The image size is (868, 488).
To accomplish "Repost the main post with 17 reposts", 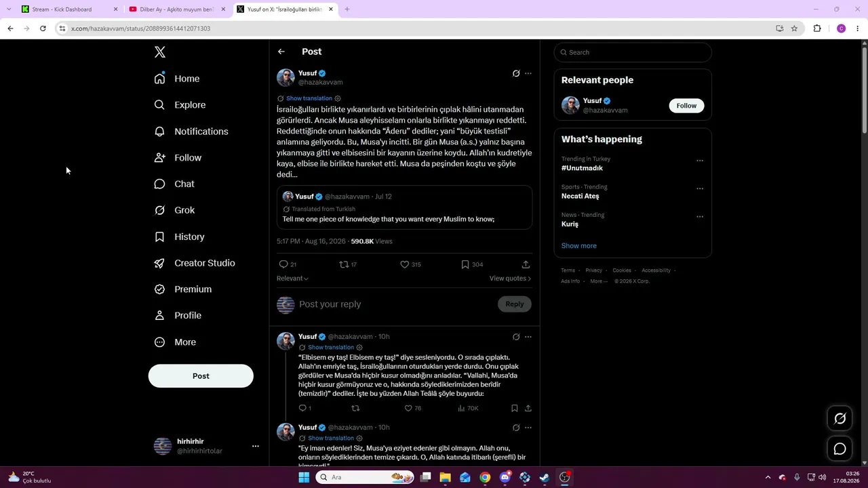I will tap(344, 264).
